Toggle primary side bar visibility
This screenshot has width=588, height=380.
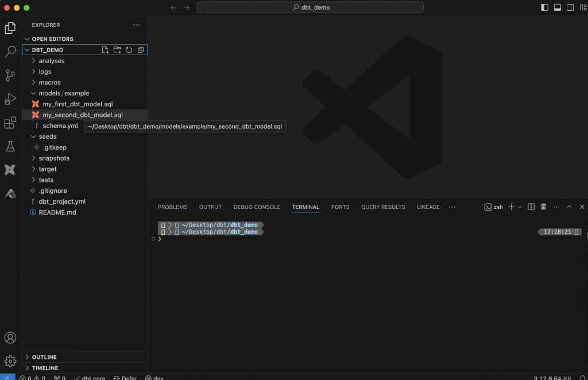(544, 7)
